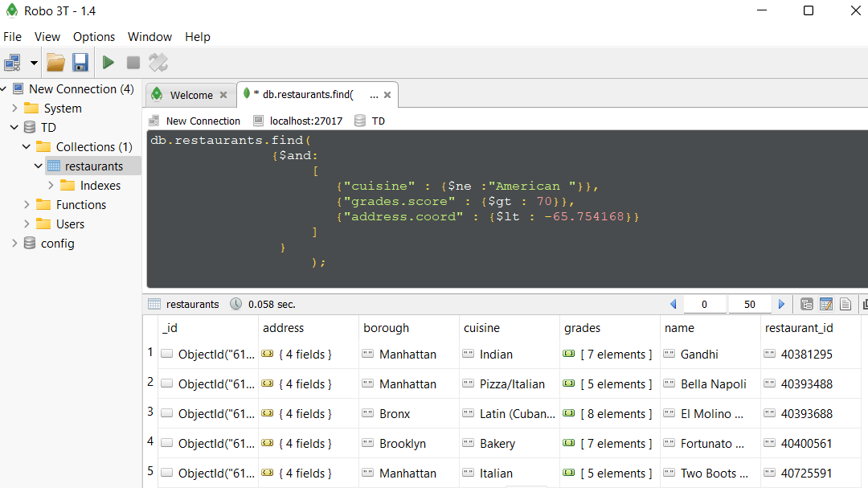Click the stop query execution icon

(x=133, y=62)
